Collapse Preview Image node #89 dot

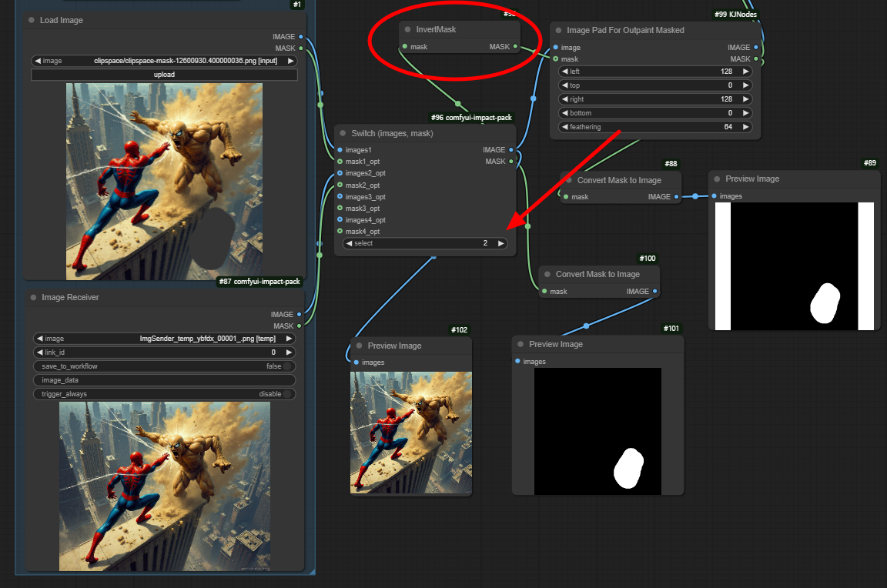pyautogui.click(x=717, y=179)
